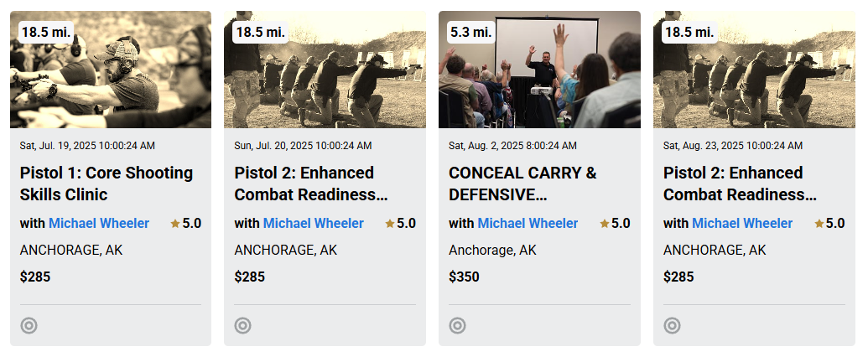Click star rating on Pistol 1 Core Shooting card
Viewport: 868px width, 357px height.
(185, 224)
